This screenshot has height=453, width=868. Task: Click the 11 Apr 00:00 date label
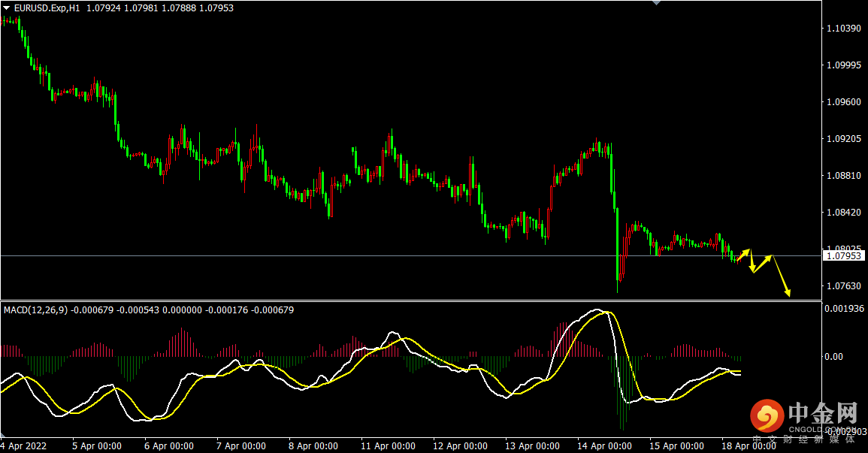388,445
